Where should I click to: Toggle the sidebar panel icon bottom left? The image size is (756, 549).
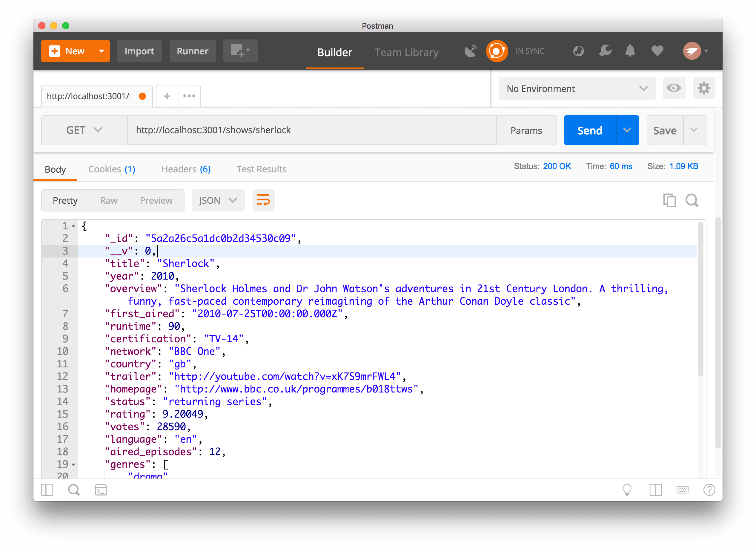47,490
